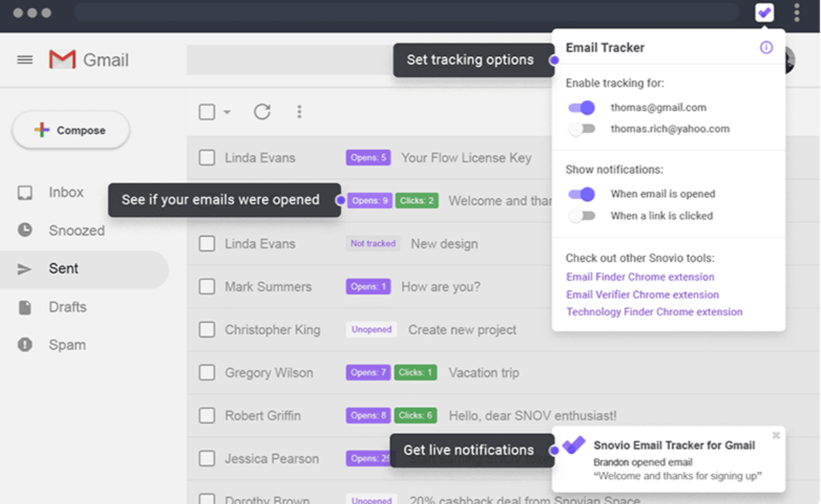Screen dimensions: 821x504
Task: Disable tracking for thomas@gmail.com
Action: point(581,108)
